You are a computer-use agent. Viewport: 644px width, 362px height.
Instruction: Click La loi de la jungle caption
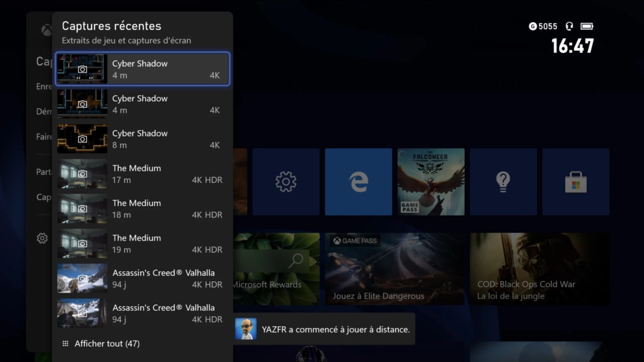pos(511,296)
